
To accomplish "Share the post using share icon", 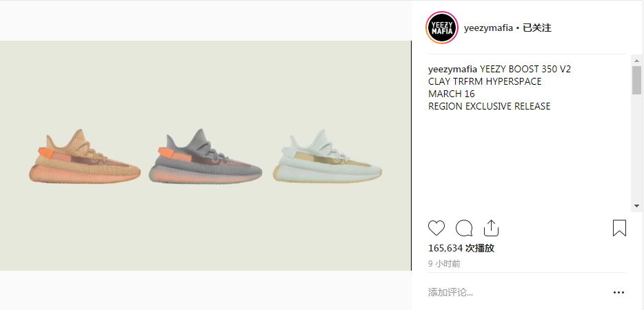I will [x=491, y=228].
